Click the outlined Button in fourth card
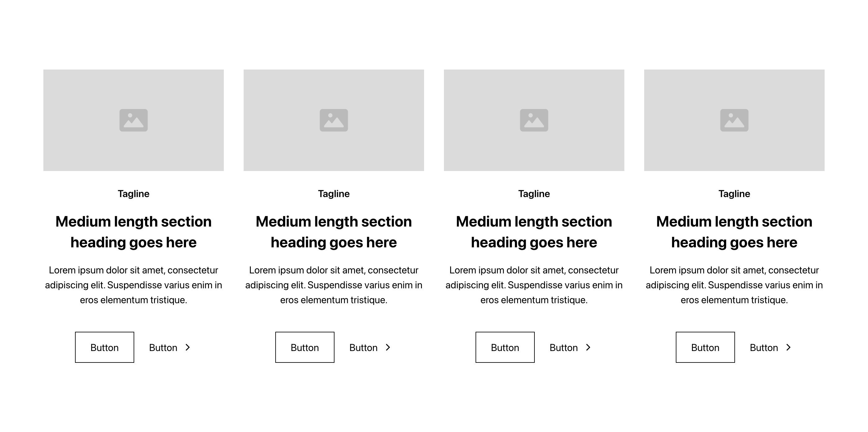 pyautogui.click(x=705, y=347)
